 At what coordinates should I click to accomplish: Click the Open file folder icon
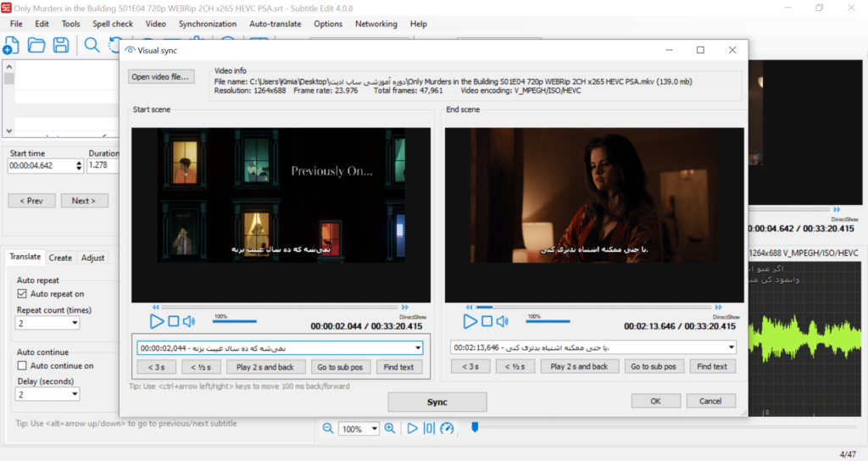tap(36, 46)
